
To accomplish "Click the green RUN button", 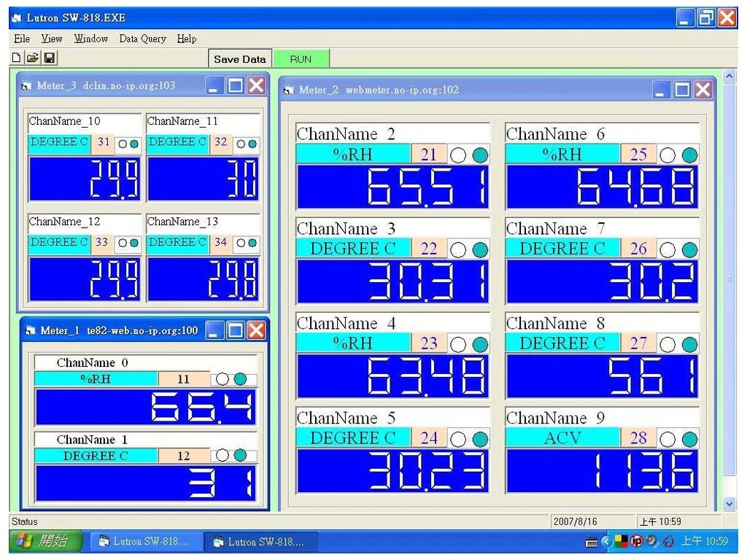I will pyautogui.click(x=301, y=59).
